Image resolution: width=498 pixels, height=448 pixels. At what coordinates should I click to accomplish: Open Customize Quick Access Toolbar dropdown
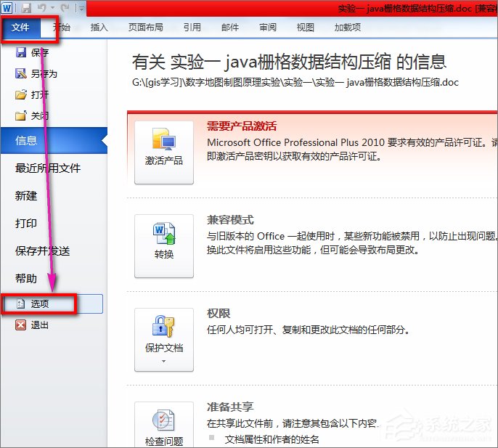[x=81, y=8]
